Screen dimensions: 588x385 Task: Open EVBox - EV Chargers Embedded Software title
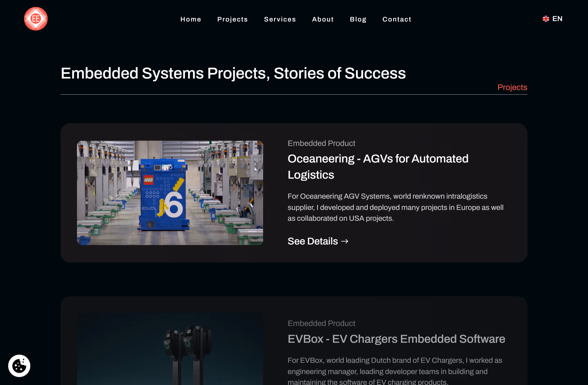pos(396,339)
